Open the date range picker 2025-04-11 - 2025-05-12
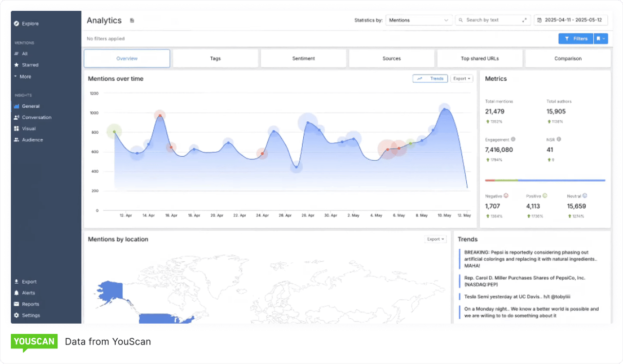Image resolution: width=623 pixels, height=364 pixels. tap(570, 20)
